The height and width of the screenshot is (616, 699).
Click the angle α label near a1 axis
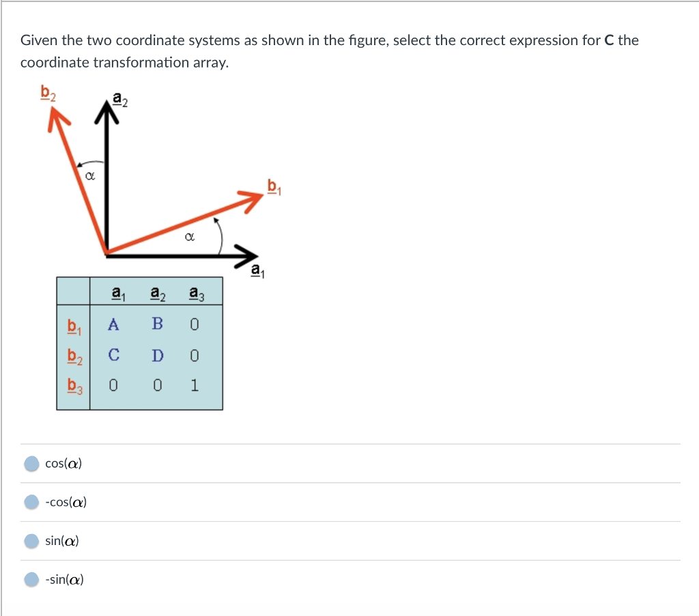[x=190, y=237]
